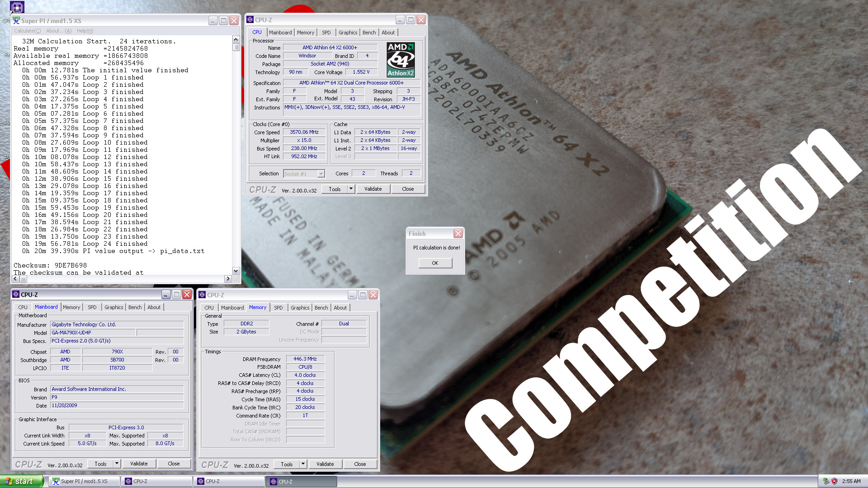Confirm OK in Finish dialog
Screen dimensions: 868x488
click(x=435, y=263)
